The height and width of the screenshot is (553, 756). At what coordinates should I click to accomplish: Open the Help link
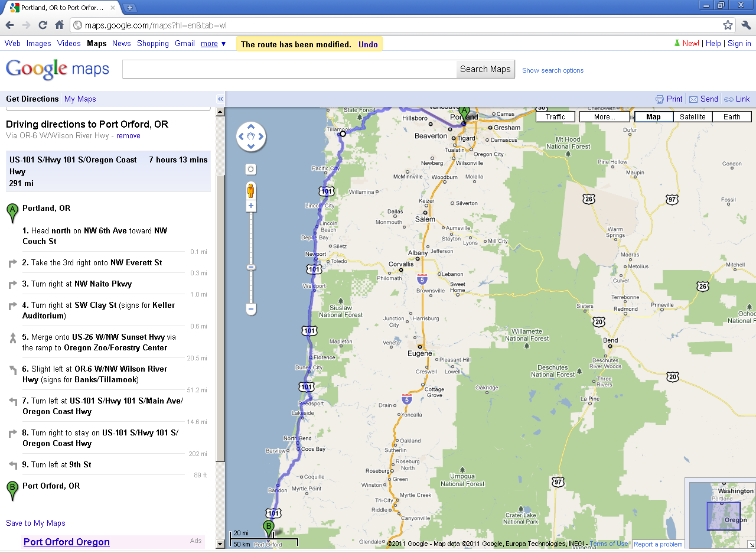713,44
